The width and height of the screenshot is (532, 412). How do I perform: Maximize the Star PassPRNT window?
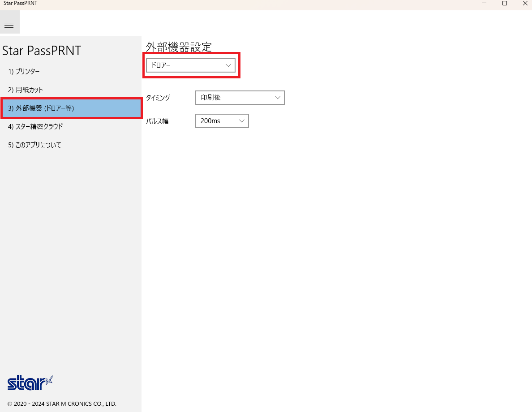[x=505, y=4]
